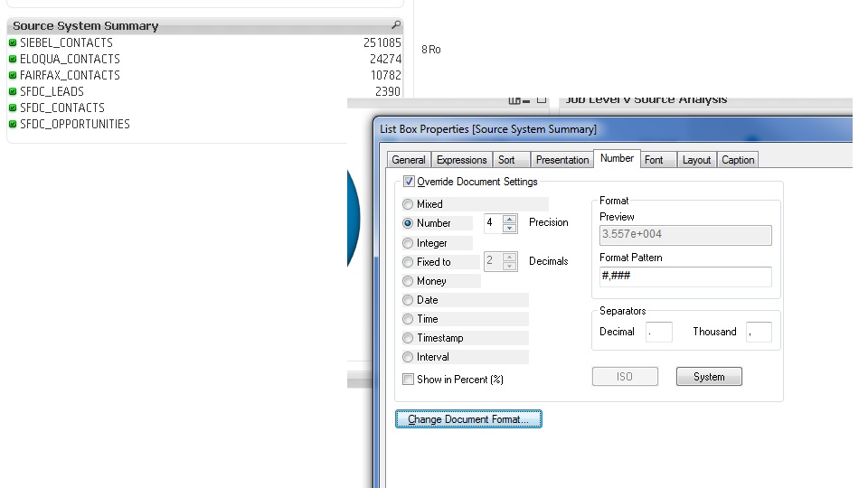
Task: Click the value 251085 in the list
Action: (382, 42)
